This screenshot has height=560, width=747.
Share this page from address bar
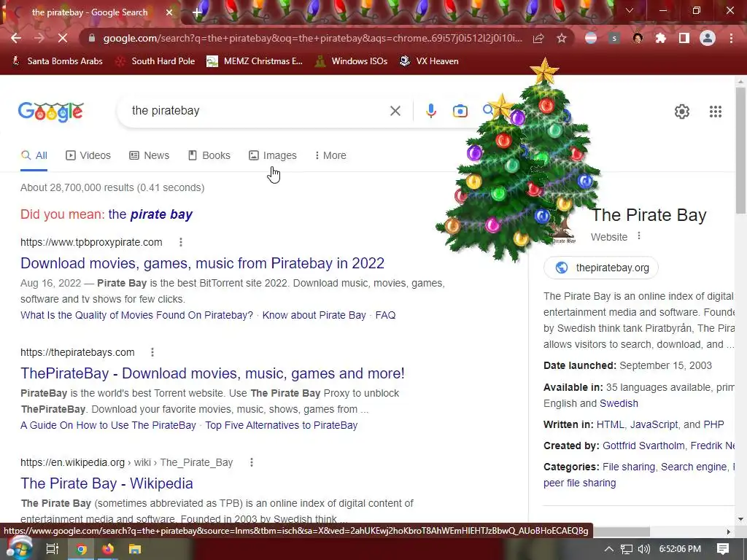pyautogui.click(x=538, y=38)
